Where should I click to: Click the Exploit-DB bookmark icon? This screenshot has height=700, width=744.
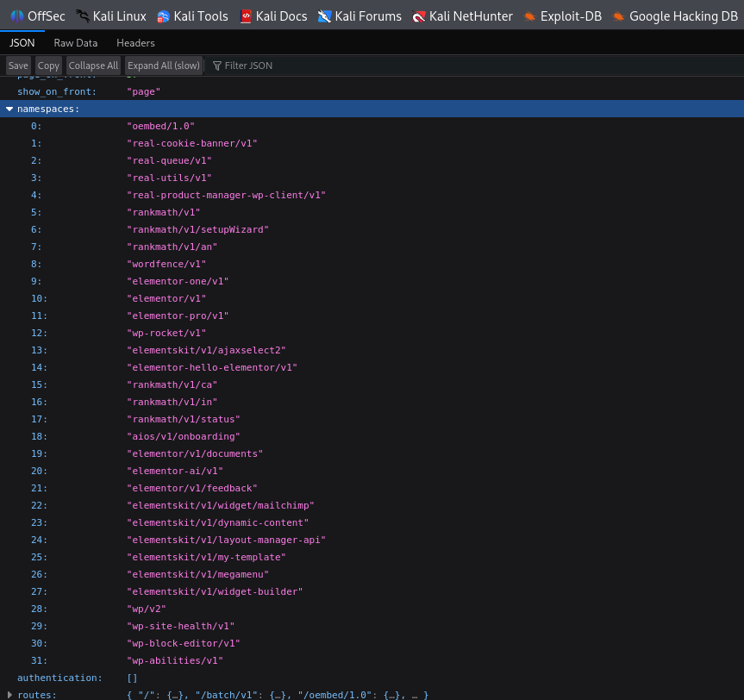(530, 16)
